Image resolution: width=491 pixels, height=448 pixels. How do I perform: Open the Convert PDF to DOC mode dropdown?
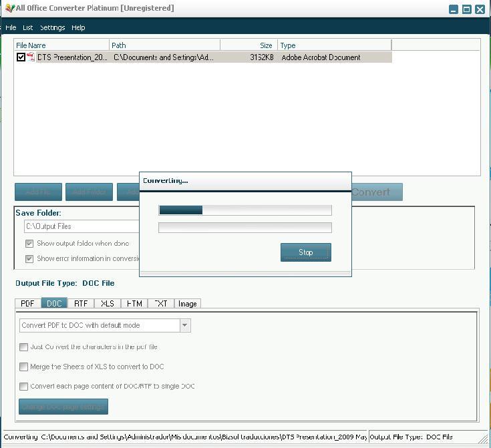185,325
